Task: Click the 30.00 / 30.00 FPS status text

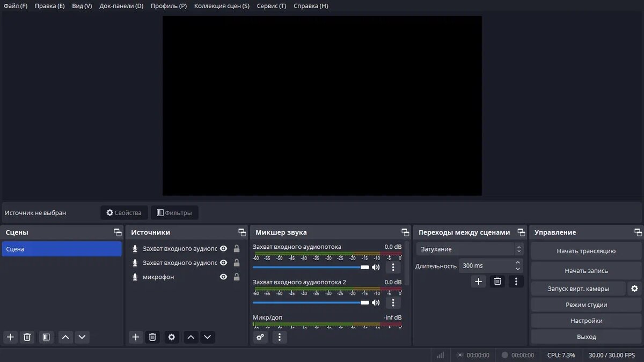Action: tap(612, 355)
